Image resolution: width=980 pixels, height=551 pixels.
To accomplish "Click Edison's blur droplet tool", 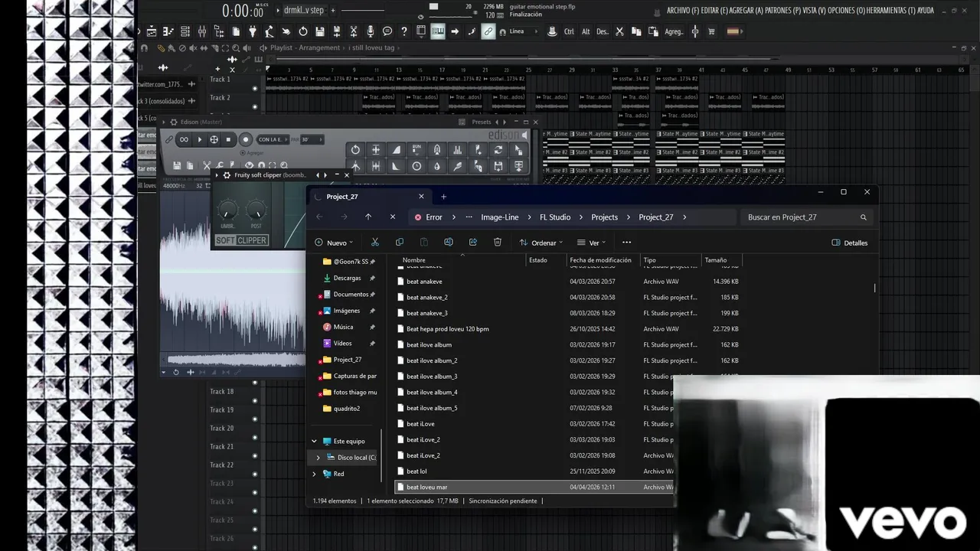I will coord(436,166).
